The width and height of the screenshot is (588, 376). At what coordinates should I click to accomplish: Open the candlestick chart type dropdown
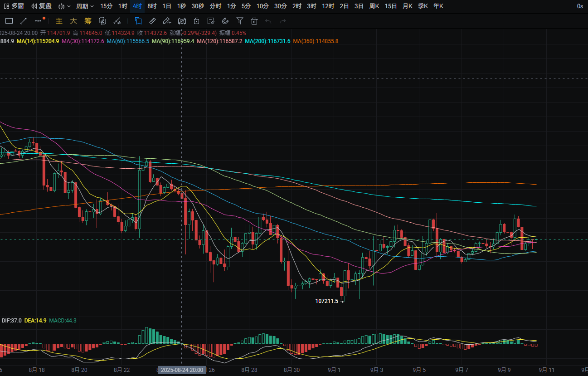(65, 6)
